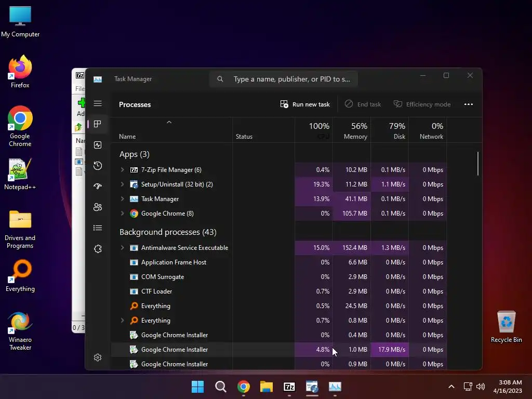Open Task Manager hamburger navigation menu
The width and height of the screenshot is (532, 399).
[98, 103]
